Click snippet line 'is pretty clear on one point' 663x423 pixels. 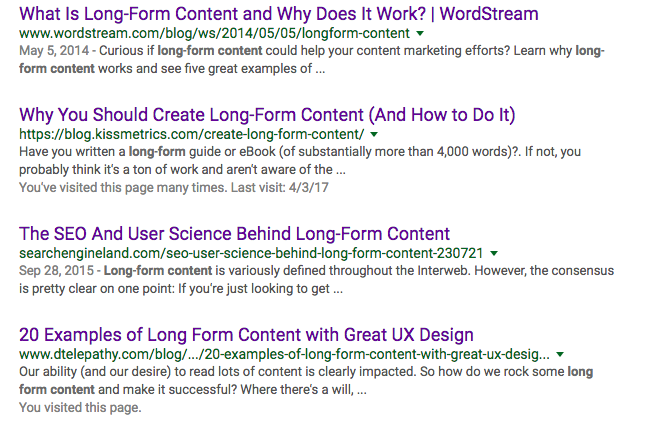click(x=181, y=289)
